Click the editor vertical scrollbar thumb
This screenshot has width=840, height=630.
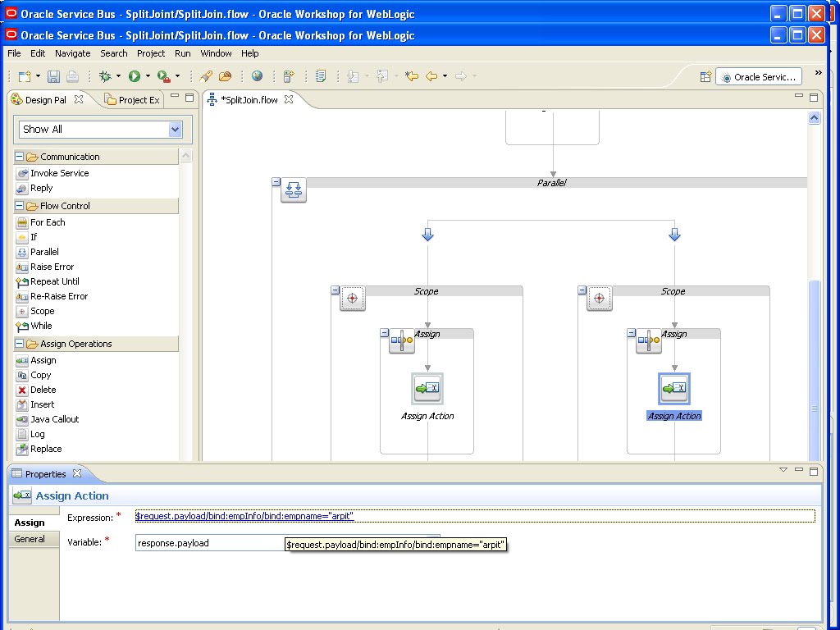(x=815, y=370)
